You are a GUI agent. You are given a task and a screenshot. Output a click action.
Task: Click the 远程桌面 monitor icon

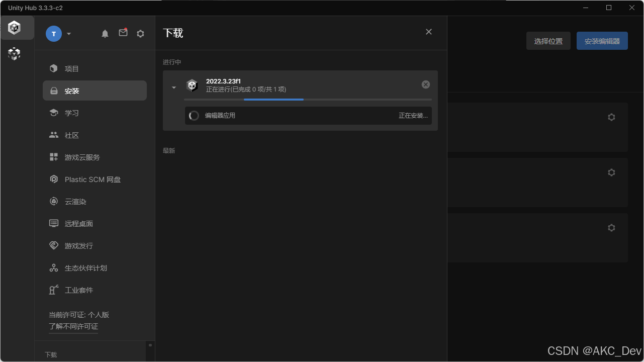pyautogui.click(x=54, y=223)
